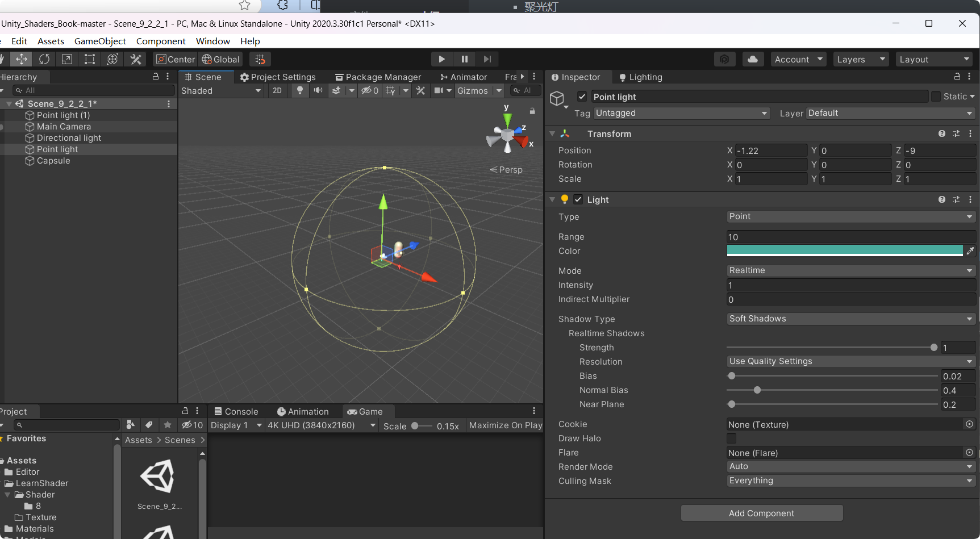
Task: Click the scene orientation gizmo
Action: click(508, 135)
